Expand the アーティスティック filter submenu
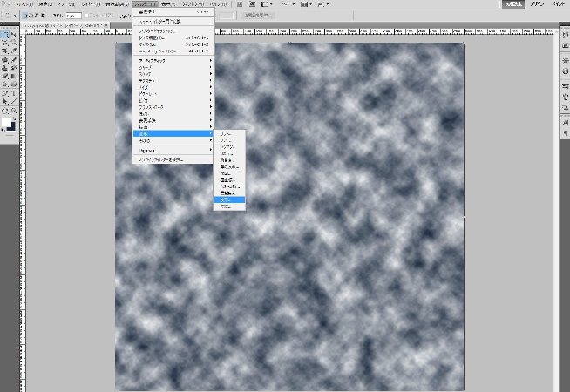The image size is (570, 392). [x=173, y=61]
